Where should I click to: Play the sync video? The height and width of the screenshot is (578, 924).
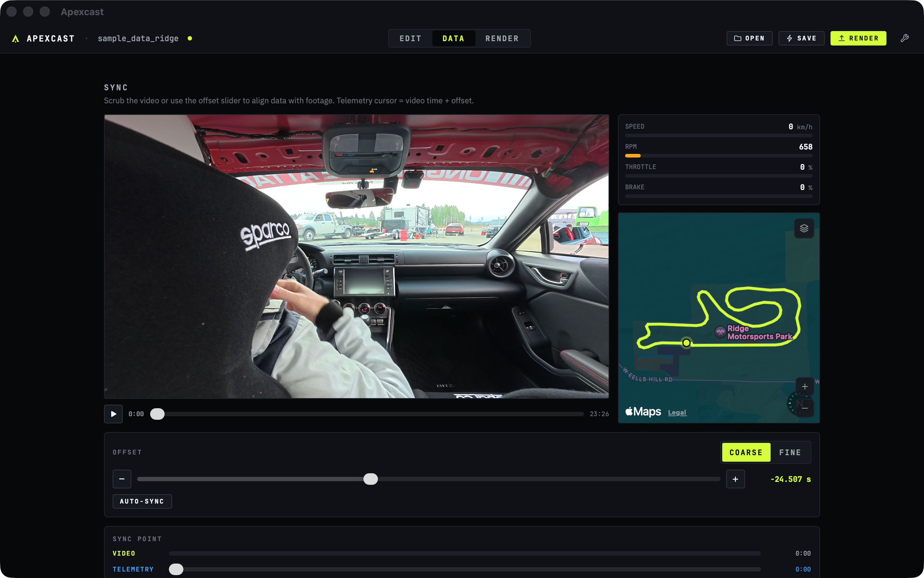(x=113, y=414)
